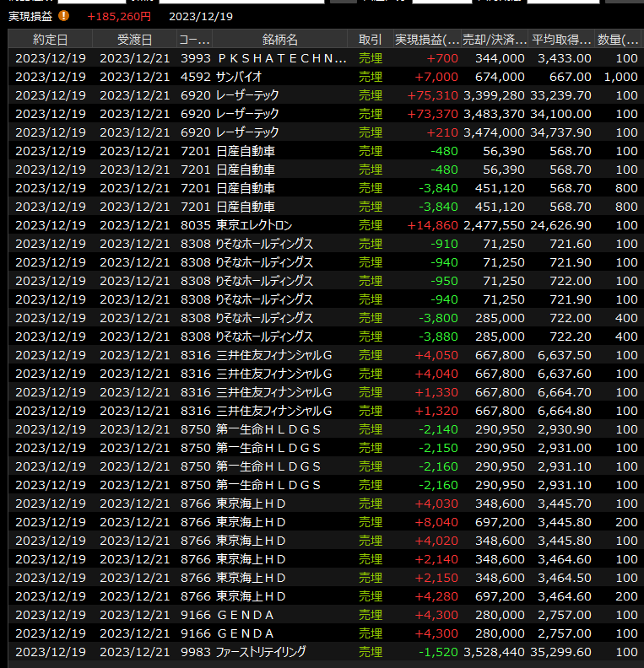Sort by the 受渡日 column header
This screenshot has width=644, height=668.
pos(134,40)
